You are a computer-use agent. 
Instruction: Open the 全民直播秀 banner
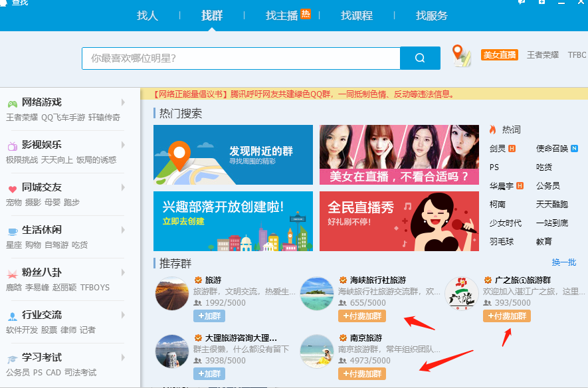399,221
